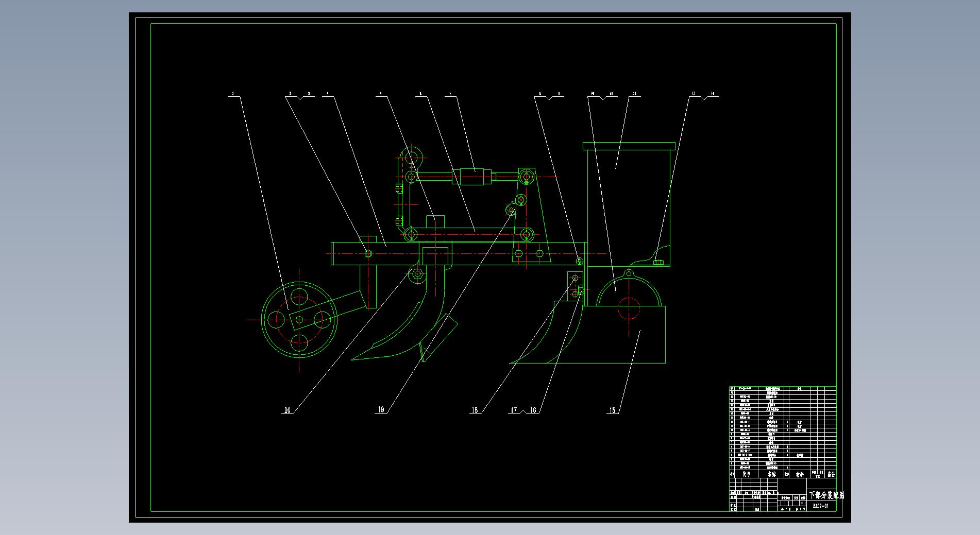Click part callout number 5 label
Image resolution: width=980 pixels, height=535 pixels.
pos(381,94)
